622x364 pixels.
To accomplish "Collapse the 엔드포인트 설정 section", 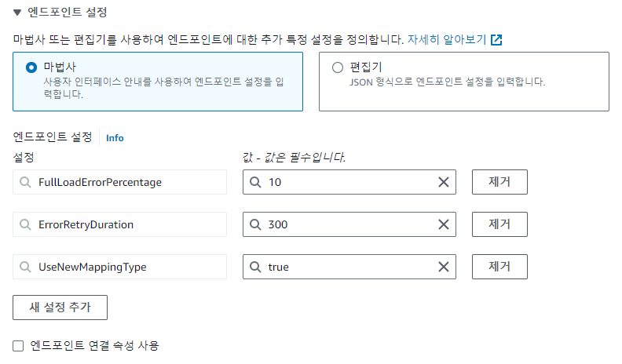I will coord(17,13).
